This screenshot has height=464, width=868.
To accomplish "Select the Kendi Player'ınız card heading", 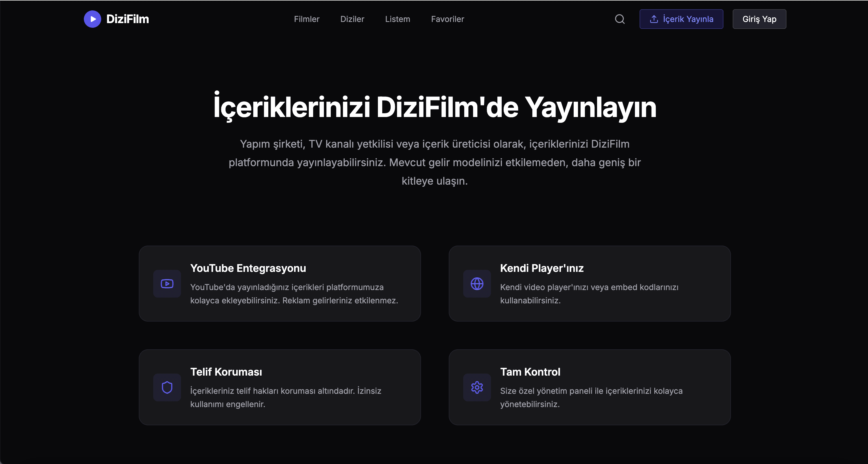I will [542, 268].
